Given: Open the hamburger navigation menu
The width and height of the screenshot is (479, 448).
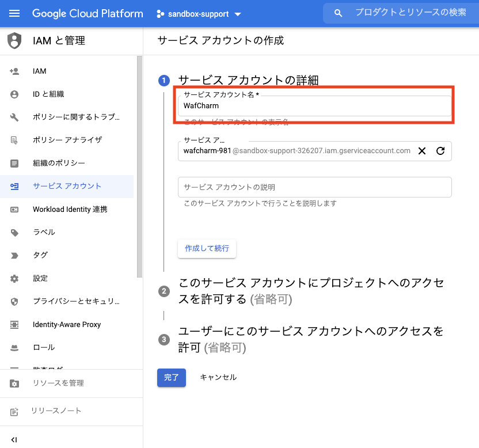Looking at the screenshot, I should 14,13.
